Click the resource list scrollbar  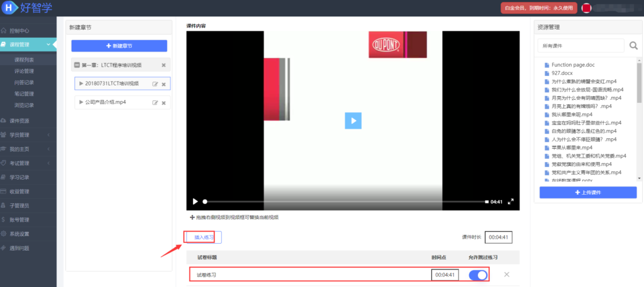(x=639, y=82)
